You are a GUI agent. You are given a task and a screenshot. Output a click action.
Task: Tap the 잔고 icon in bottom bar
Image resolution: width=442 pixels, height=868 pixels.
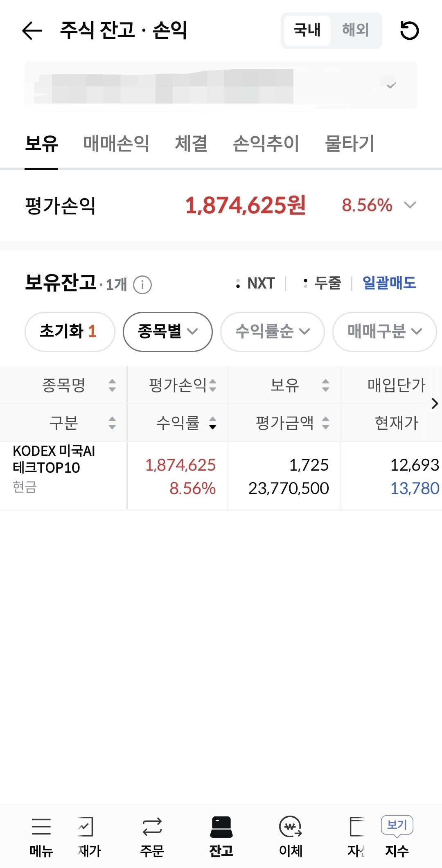[x=221, y=827]
